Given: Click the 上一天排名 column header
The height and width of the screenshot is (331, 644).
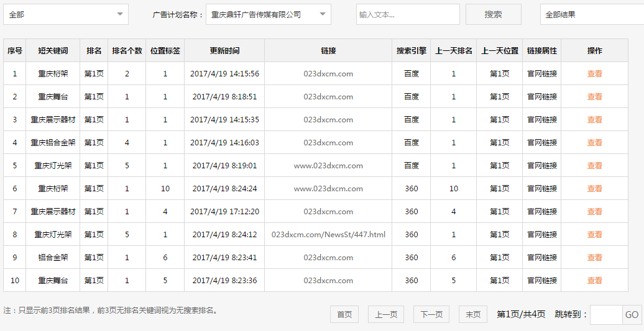Looking at the screenshot, I should [453, 50].
